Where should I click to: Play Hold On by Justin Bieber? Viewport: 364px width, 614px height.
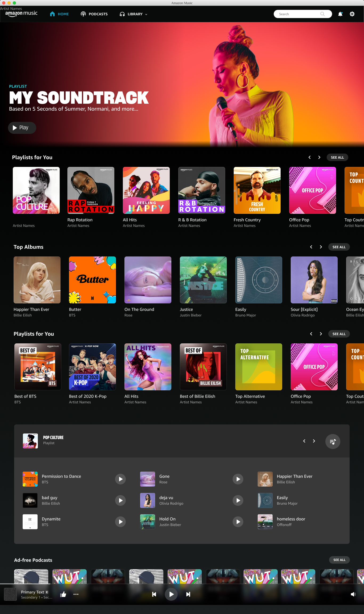[238, 522]
